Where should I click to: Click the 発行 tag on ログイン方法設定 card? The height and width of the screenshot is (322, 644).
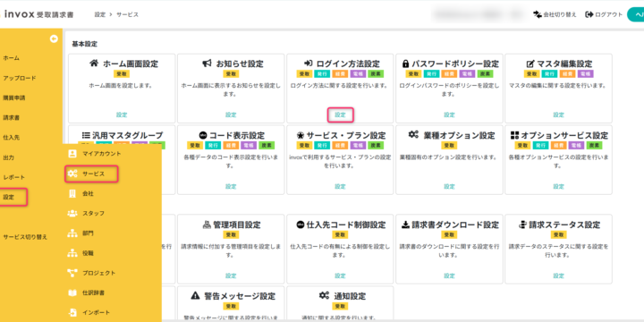tap(322, 74)
